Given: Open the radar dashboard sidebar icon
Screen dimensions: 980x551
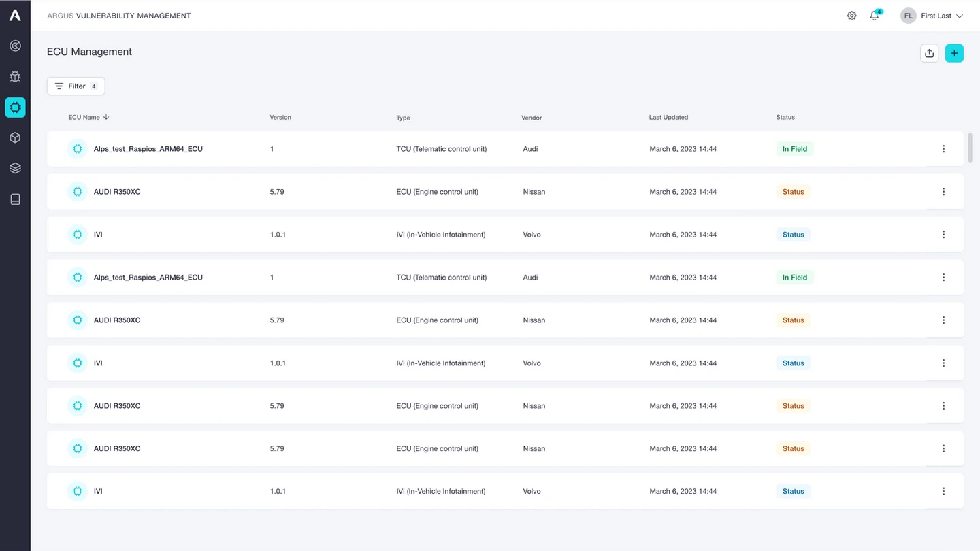Looking at the screenshot, I should (15, 46).
